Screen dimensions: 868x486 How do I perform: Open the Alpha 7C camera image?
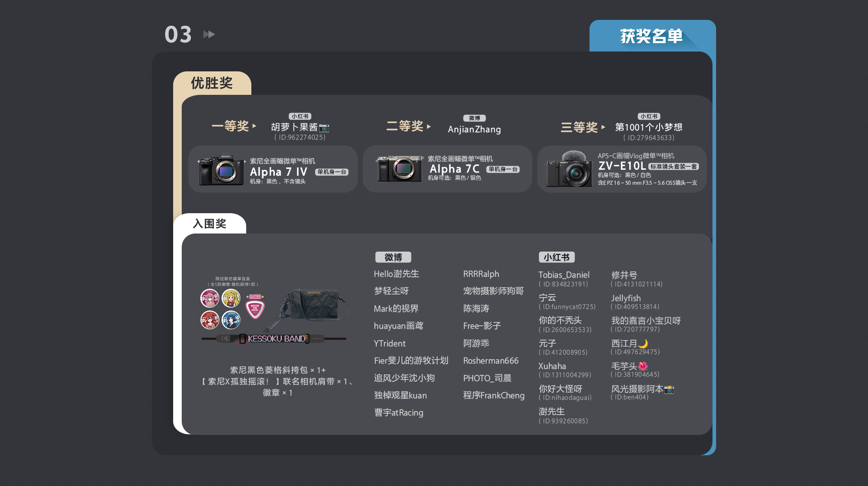(400, 168)
